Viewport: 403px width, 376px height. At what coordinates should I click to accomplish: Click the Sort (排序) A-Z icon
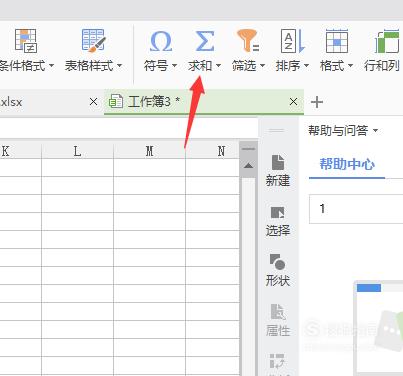[293, 41]
